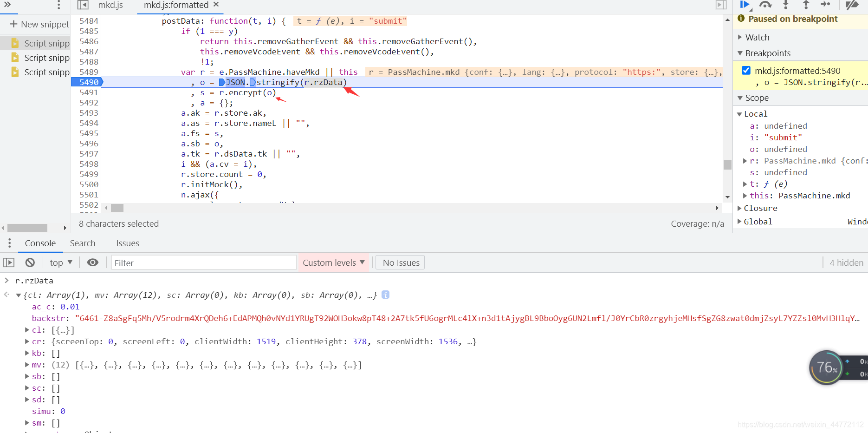Click Coverage: n/a status
This screenshot has height=433, width=868.
coord(697,223)
